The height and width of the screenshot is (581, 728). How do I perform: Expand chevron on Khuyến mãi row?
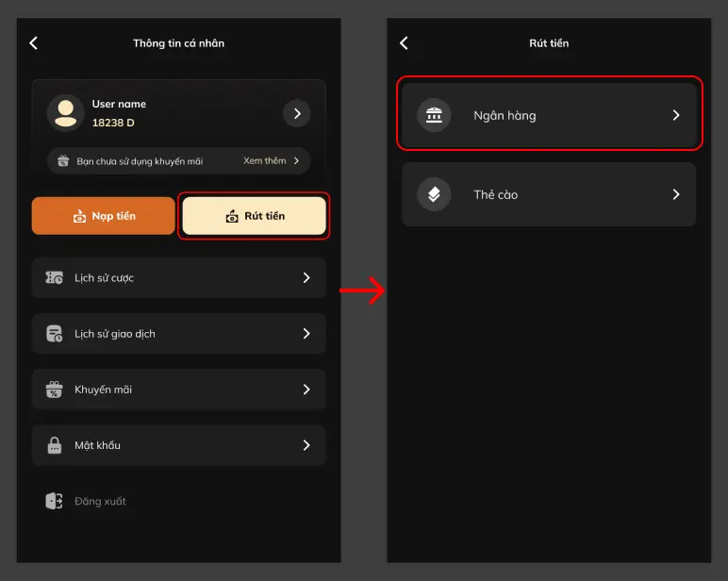306,390
